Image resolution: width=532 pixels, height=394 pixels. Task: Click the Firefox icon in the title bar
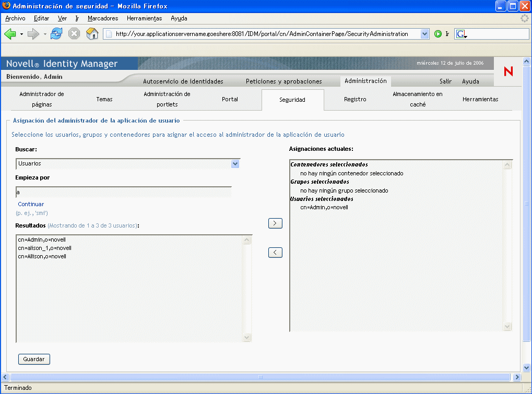(6, 6)
